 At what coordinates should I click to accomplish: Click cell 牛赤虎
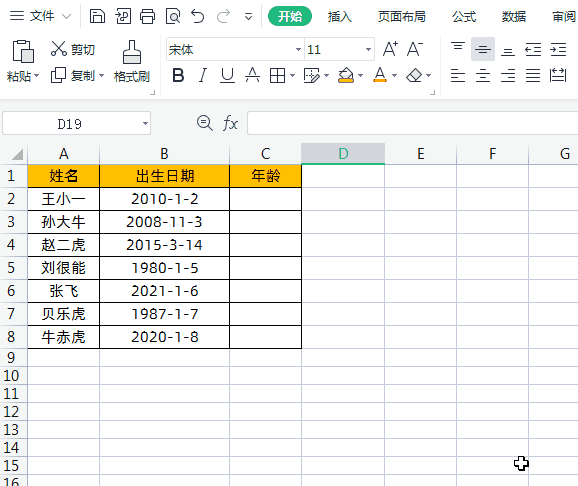click(x=63, y=337)
